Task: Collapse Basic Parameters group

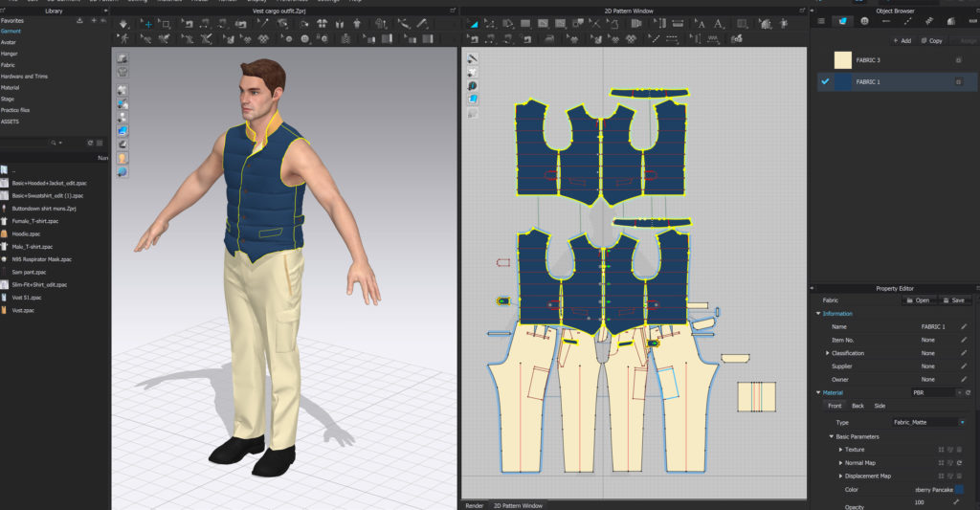Action: coord(832,437)
